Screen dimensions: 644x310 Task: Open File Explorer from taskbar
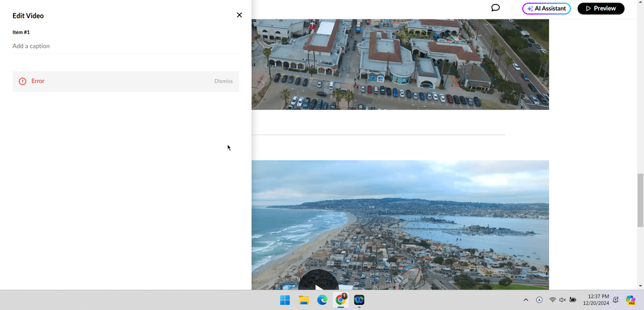click(x=303, y=300)
